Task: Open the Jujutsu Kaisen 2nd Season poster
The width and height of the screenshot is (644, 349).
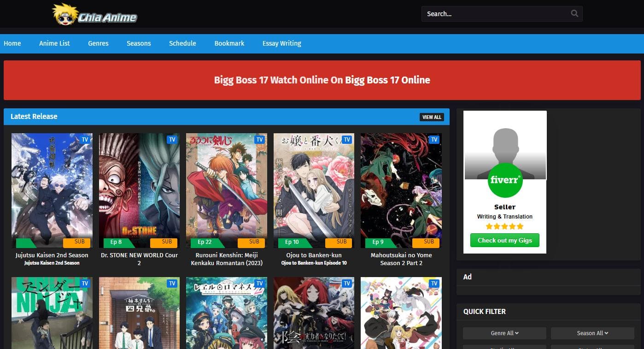Action: coord(52,191)
